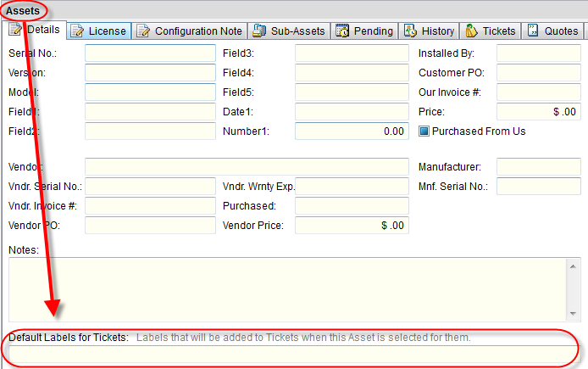This screenshot has width=588, height=369.
Task: Click the Default Labels for Tickets field
Action: 292,352
